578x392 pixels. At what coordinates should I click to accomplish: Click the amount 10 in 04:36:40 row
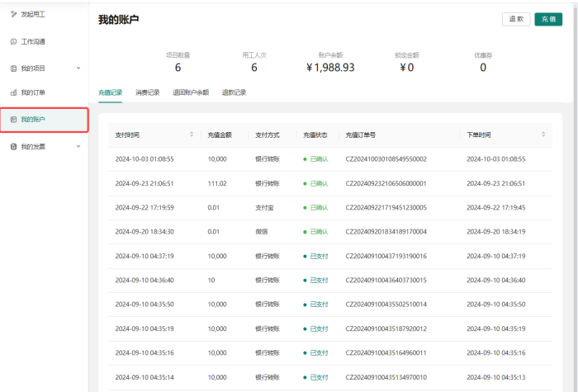pyautogui.click(x=211, y=281)
